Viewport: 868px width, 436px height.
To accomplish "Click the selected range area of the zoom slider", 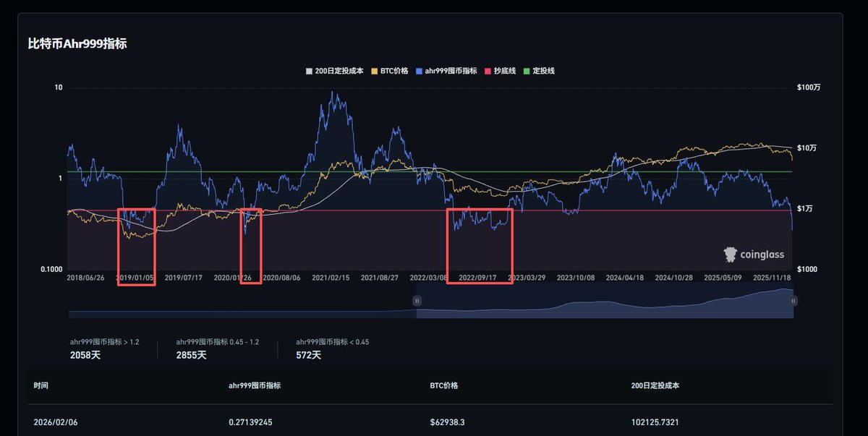I will point(605,302).
